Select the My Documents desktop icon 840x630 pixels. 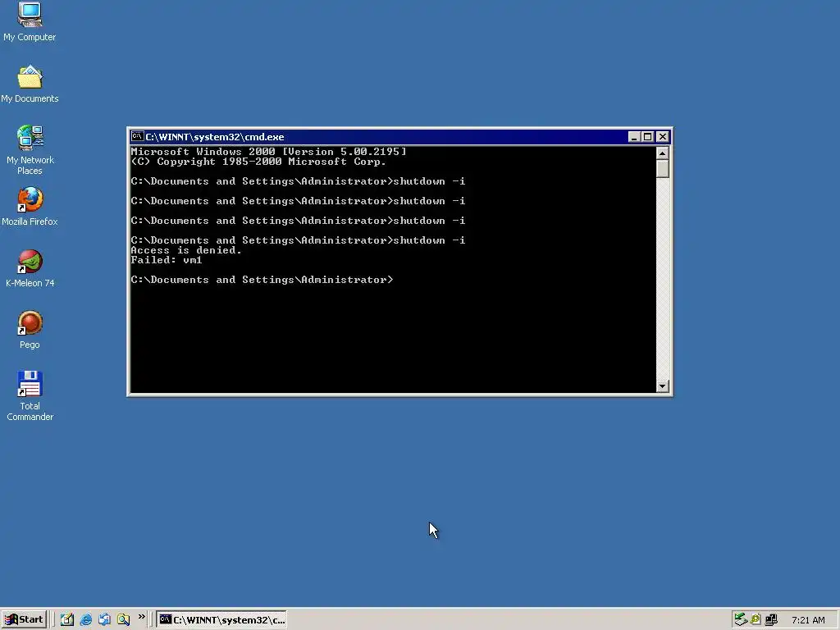[x=30, y=84]
